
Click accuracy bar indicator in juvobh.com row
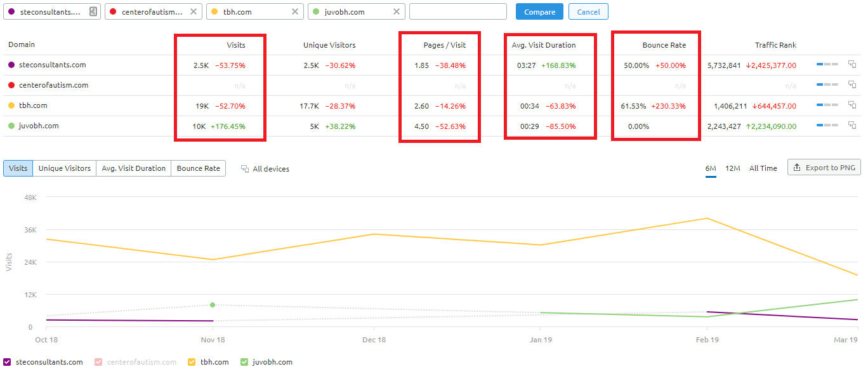coord(827,126)
